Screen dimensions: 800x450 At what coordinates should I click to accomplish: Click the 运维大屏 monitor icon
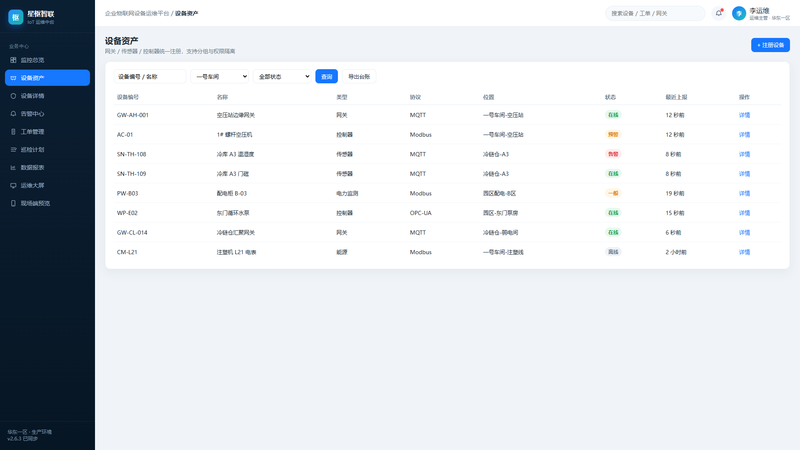point(13,185)
